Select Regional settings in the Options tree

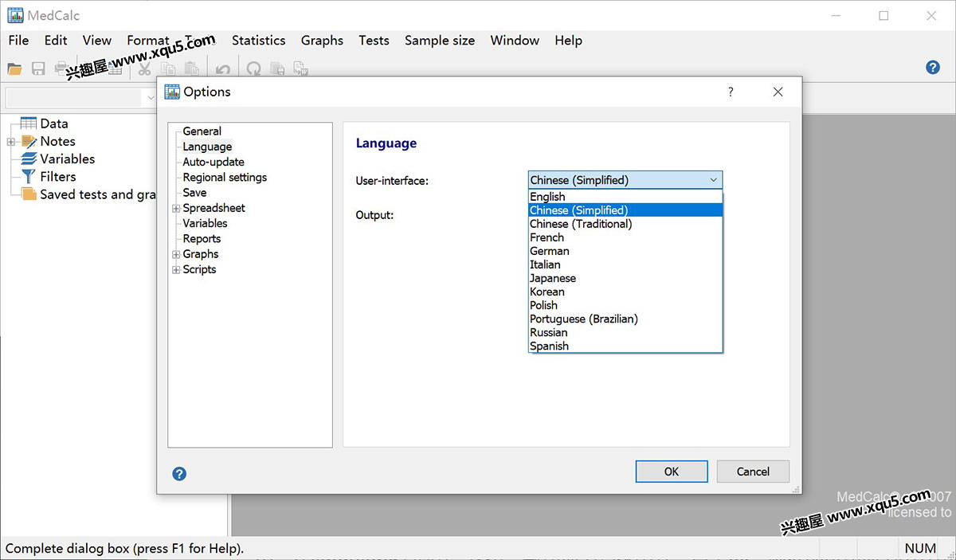click(225, 178)
